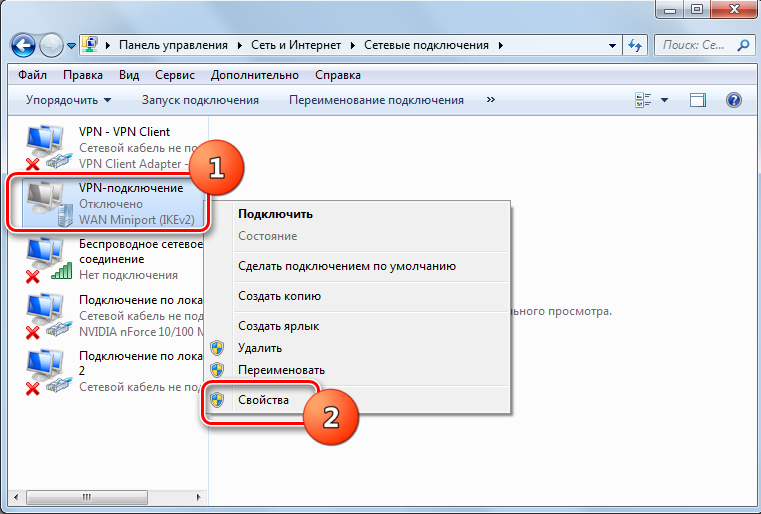Choose Сделать подключением по умолчанию
The width and height of the screenshot is (761, 514).
coord(347,266)
